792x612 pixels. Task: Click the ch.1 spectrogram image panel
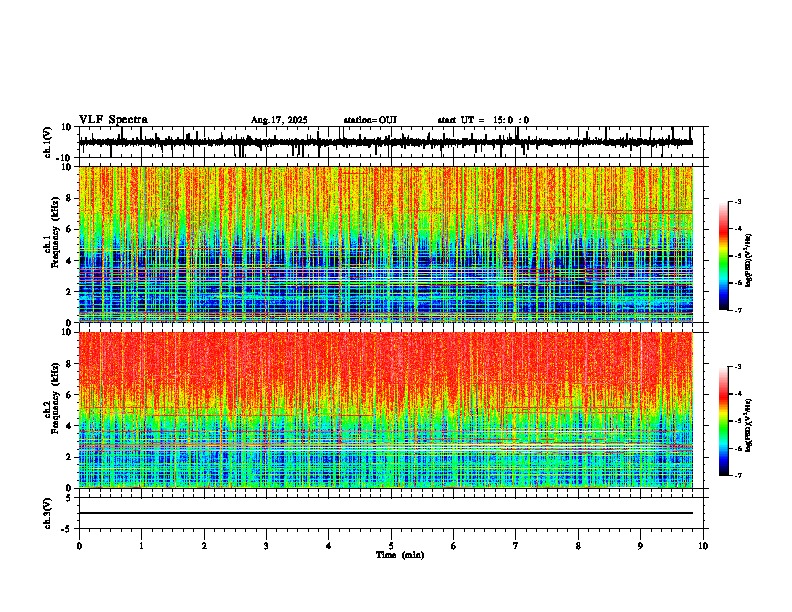[386, 244]
